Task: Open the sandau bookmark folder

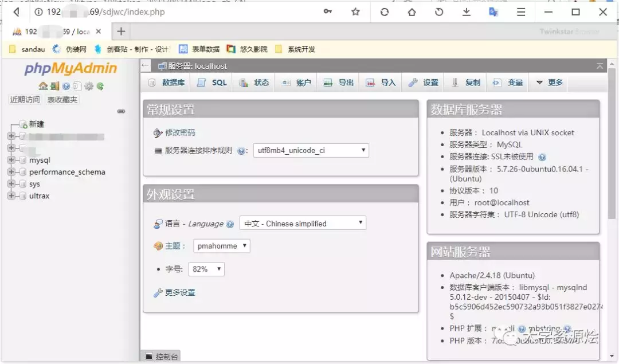Action: click(28, 49)
